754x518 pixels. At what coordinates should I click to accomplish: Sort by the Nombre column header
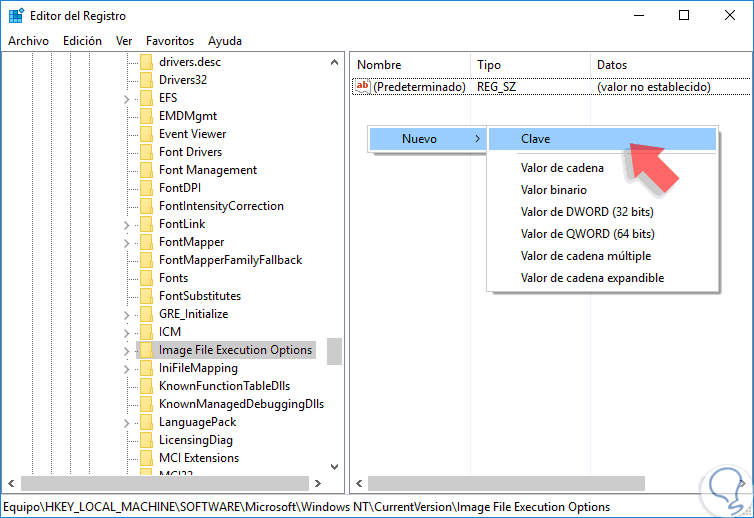pos(379,64)
